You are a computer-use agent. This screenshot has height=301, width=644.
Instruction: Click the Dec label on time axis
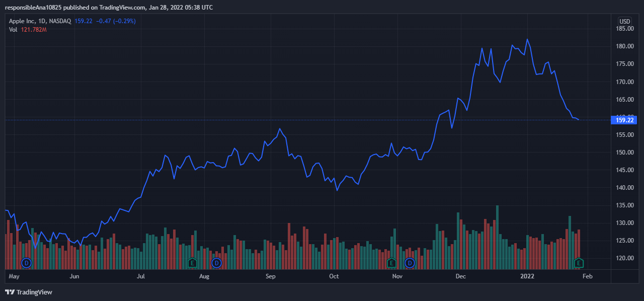coord(460,276)
